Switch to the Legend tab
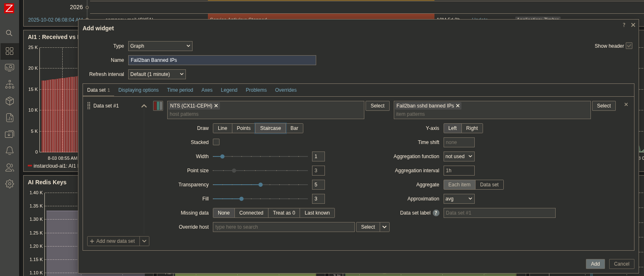The width and height of the screenshot is (644, 276). [x=229, y=90]
